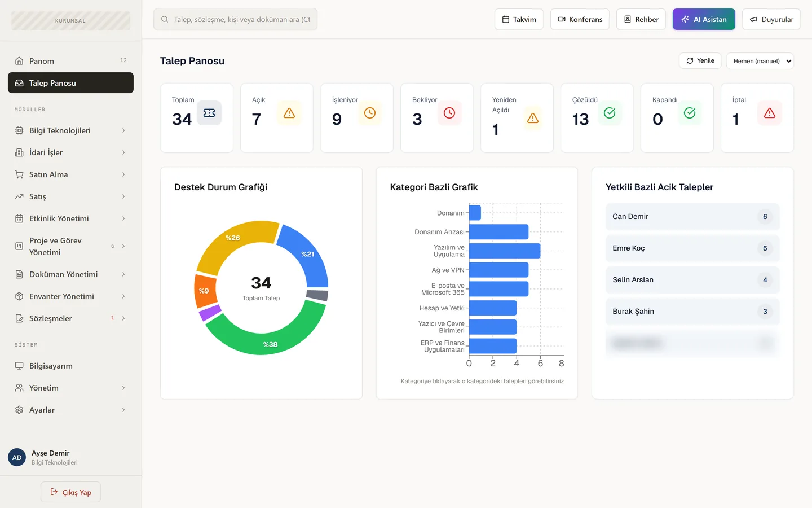
Task: Click the users icon for Yönetim
Action: (x=19, y=388)
